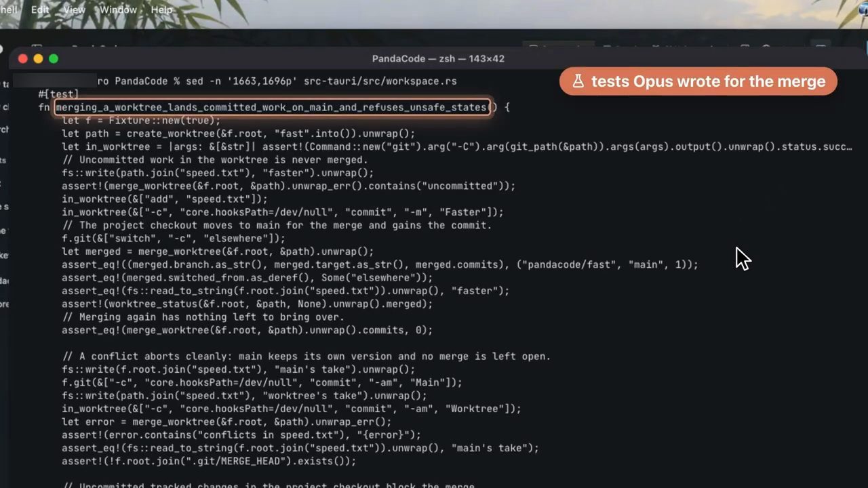Image resolution: width=868 pixels, height=488 pixels.
Task: Click the 'let path = create_worktree' line
Action: [238, 134]
